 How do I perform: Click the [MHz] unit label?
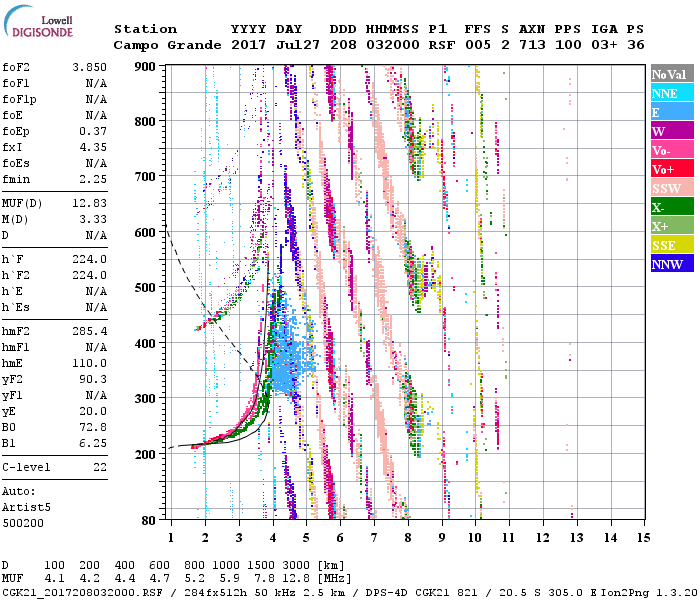[x=334, y=579]
